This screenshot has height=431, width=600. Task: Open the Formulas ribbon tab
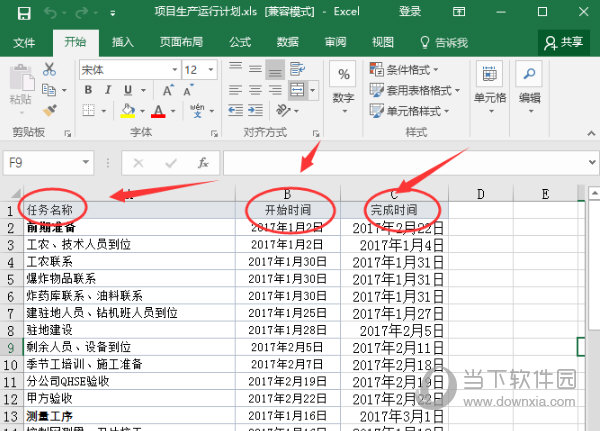[x=240, y=42]
